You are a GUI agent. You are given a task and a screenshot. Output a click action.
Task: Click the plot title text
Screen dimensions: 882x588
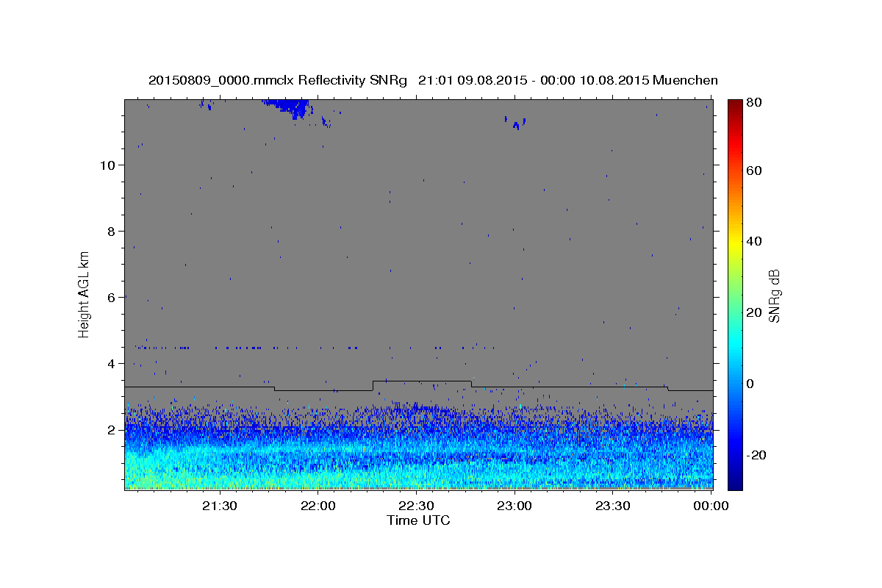point(433,80)
